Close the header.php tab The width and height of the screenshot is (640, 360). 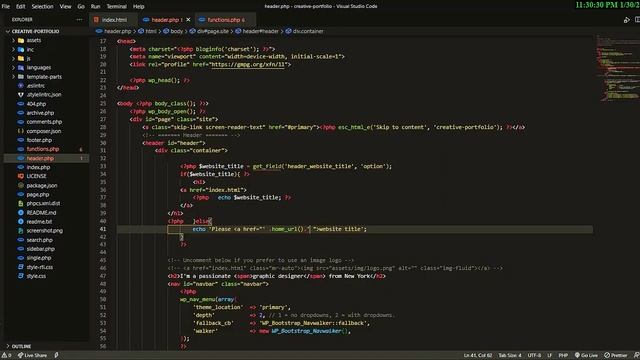pos(188,20)
